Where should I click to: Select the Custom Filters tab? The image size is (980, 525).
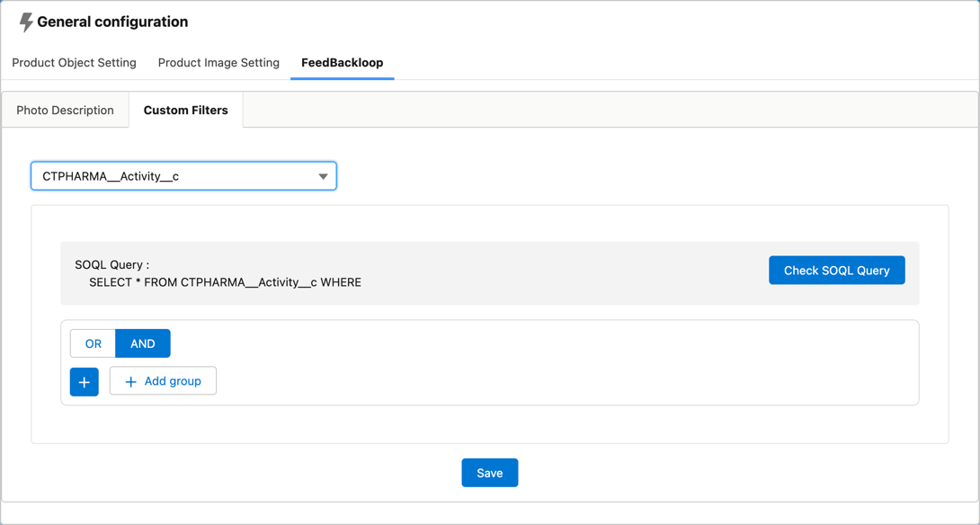[186, 109]
